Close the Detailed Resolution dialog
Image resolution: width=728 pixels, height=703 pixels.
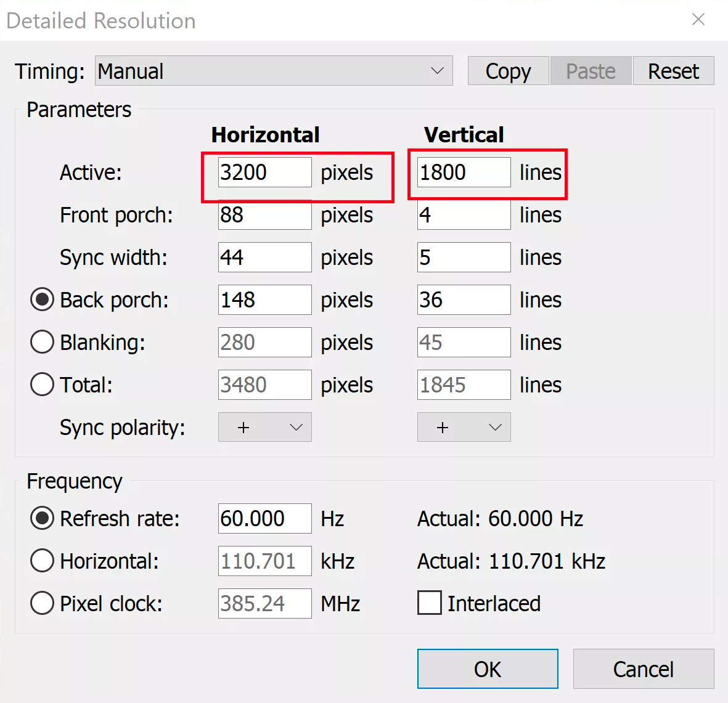[x=698, y=20]
